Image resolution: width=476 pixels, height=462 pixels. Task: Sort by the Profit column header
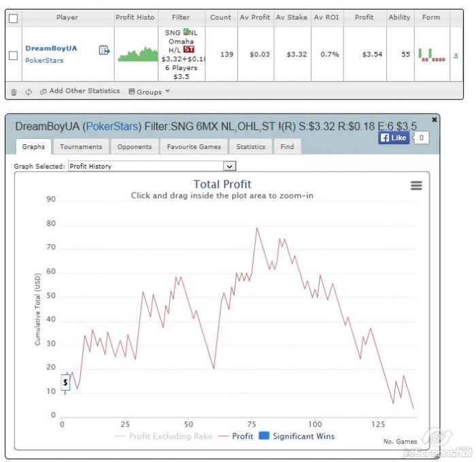point(364,17)
